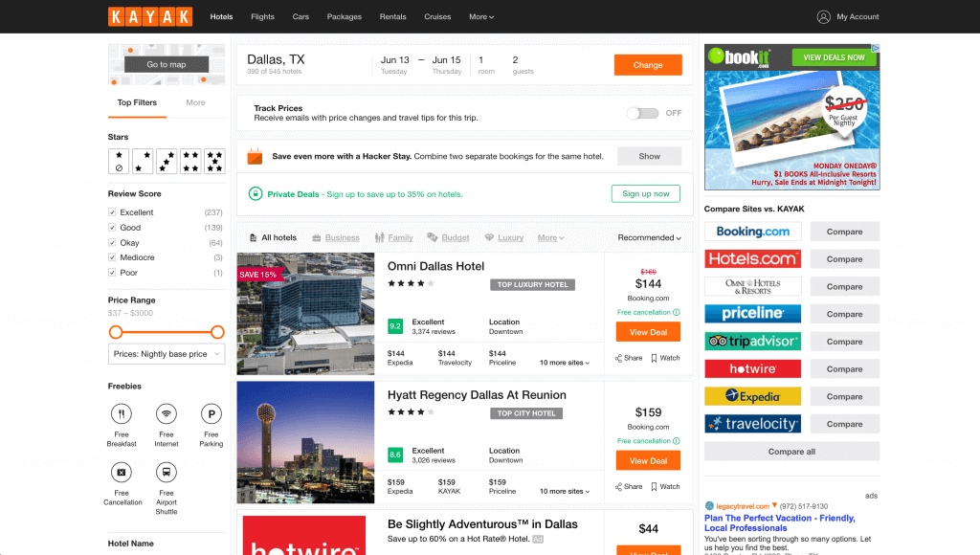Image resolution: width=980 pixels, height=555 pixels.
Task: Click the orange Change search button
Action: (648, 65)
